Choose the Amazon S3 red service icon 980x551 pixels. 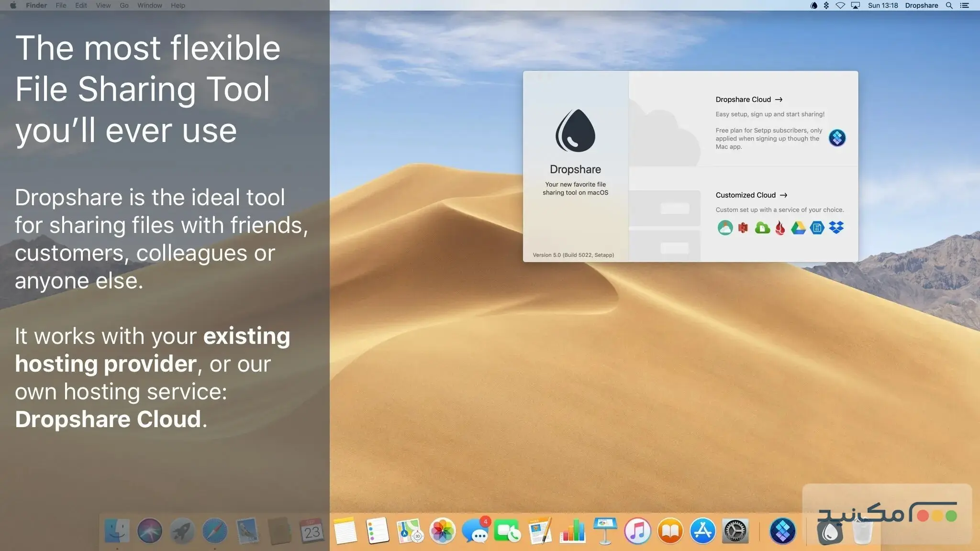point(743,228)
